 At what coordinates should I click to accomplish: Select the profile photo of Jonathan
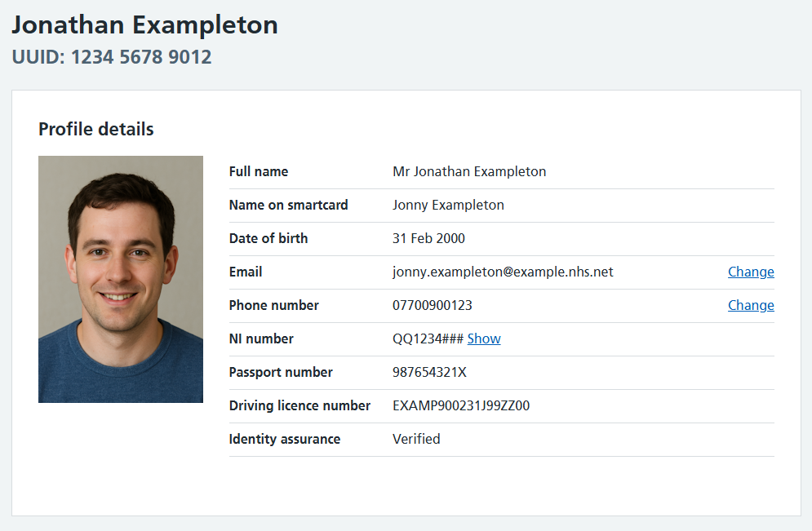click(121, 279)
